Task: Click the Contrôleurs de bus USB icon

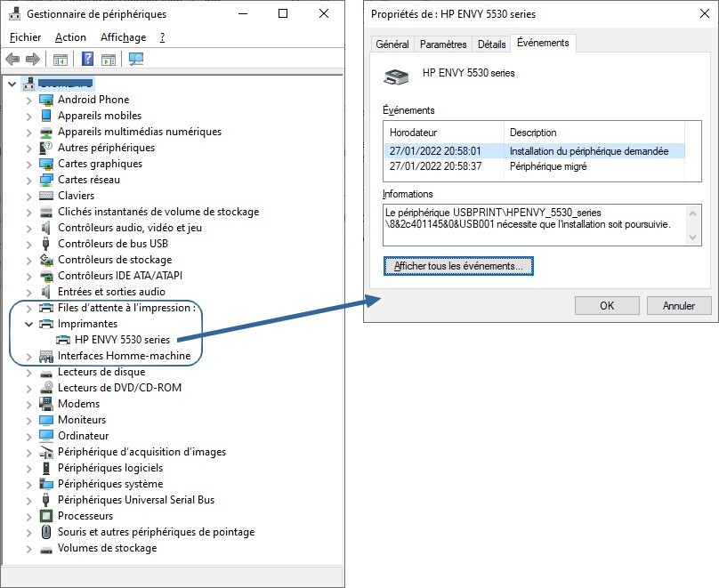Action: click(x=46, y=244)
